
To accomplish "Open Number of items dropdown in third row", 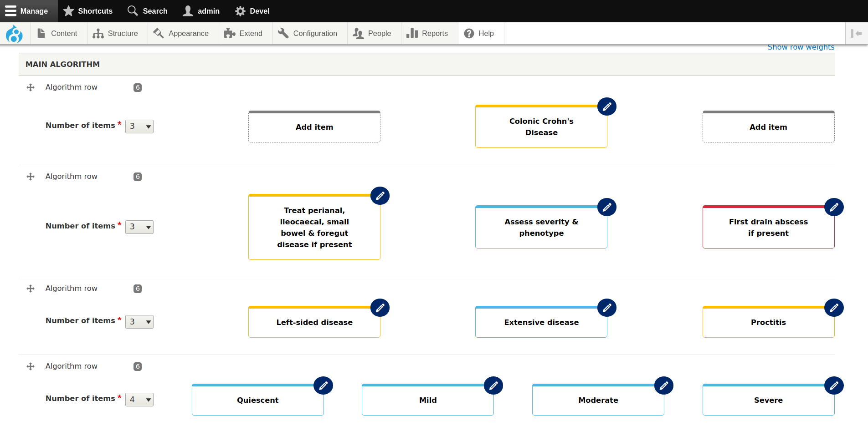I will (x=139, y=321).
